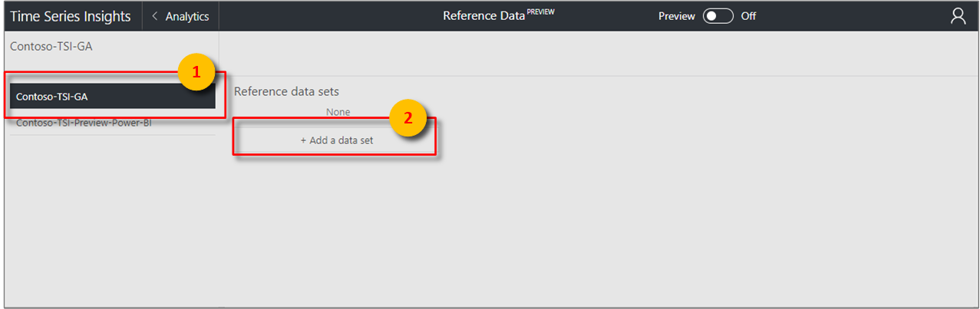The image size is (980, 309).
Task: Click the Preview label before the switch
Action: tap(676, 16)
